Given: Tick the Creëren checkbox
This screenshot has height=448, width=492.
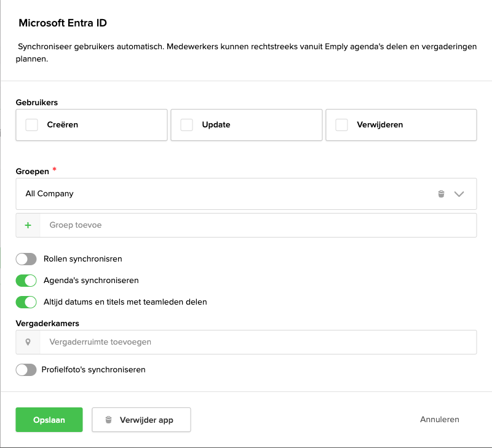Looking at the screenshot, I should click(32, 125).
